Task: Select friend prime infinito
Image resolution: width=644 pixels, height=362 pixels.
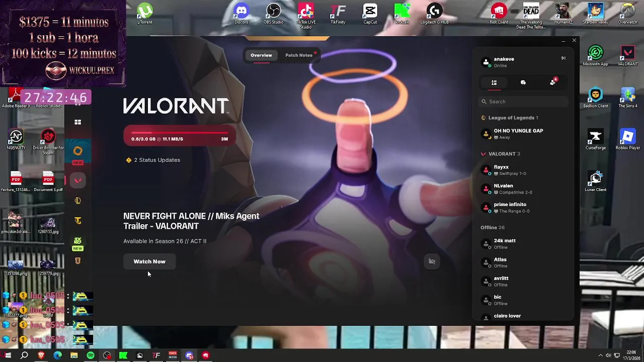Action: tap(523, 208)
